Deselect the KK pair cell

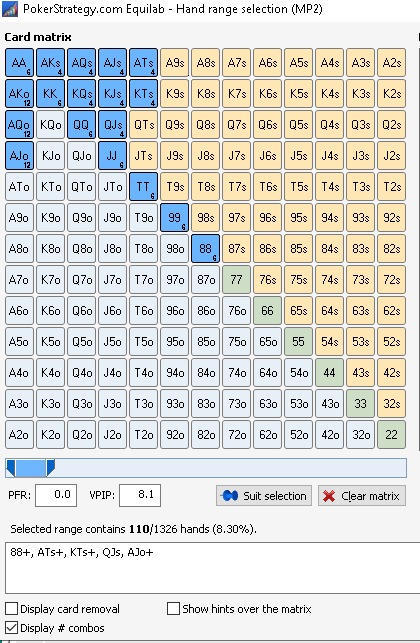[x=50, y=93]
